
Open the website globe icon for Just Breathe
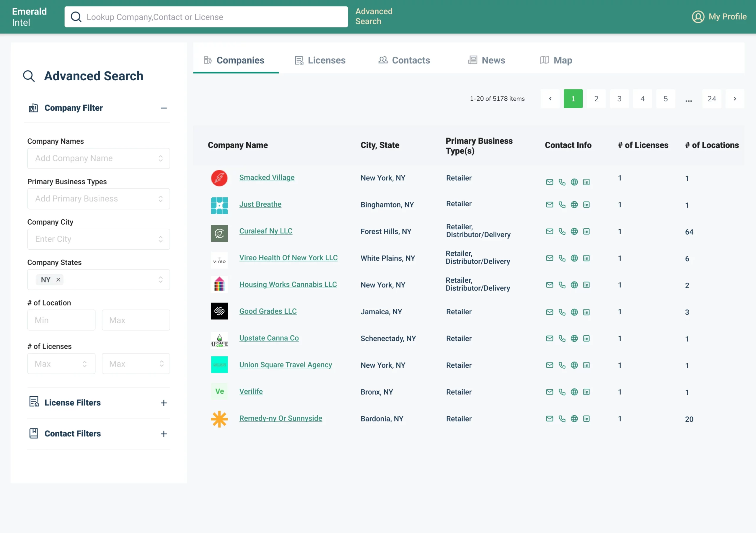coord(574,205)
